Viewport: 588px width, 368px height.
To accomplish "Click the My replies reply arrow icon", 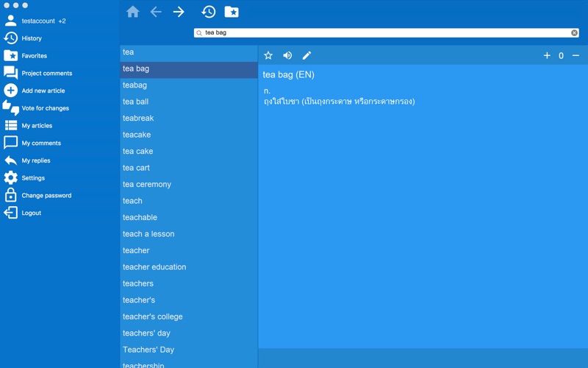I will coord(10,160).
